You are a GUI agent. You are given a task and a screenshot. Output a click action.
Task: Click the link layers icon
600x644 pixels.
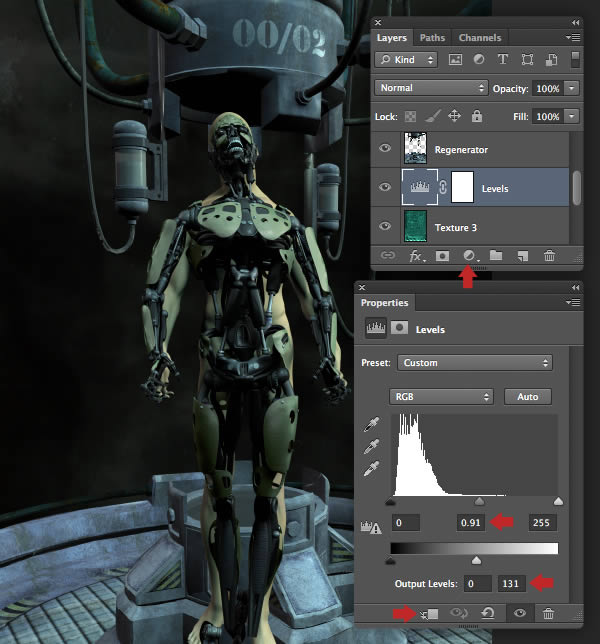388,256
